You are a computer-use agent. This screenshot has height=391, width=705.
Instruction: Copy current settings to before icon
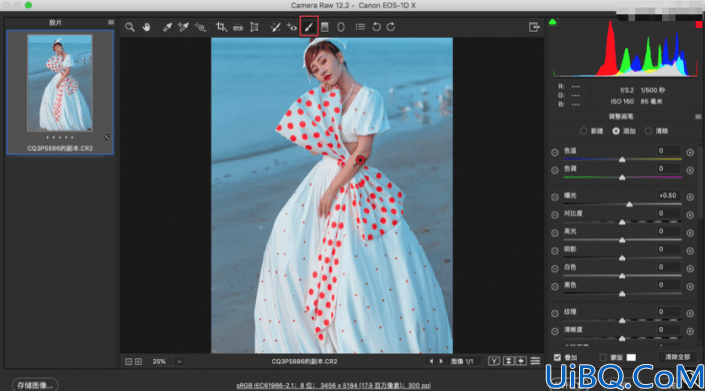point(521,361)
